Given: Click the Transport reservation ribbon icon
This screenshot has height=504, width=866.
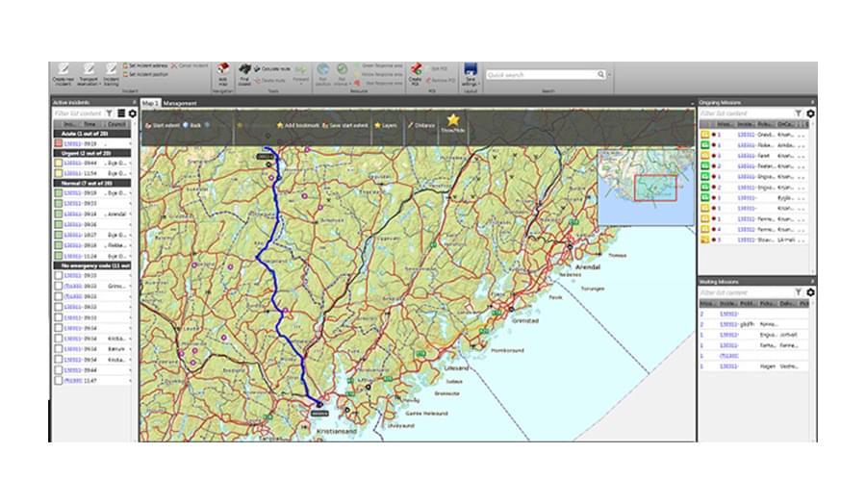Looking at the screenshot, I should point(89,69).
